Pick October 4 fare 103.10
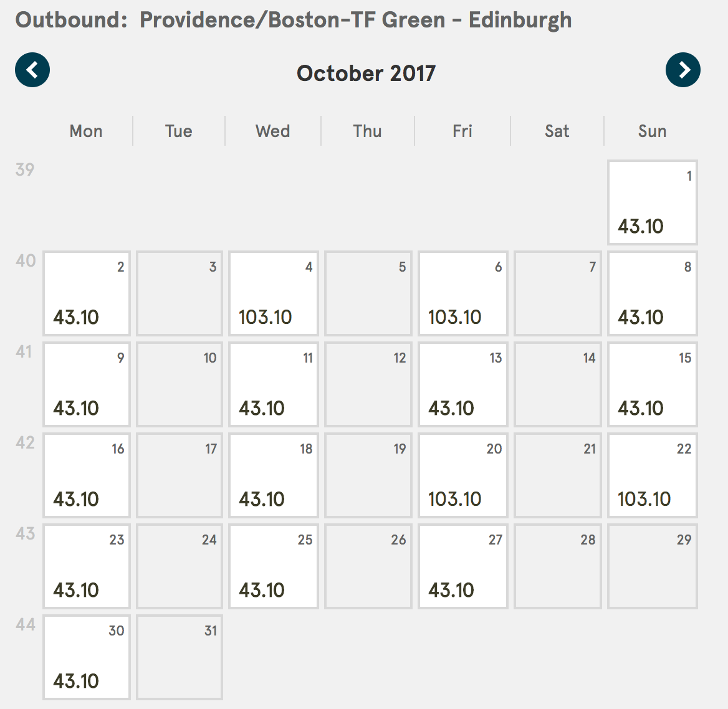Screen dimensions: 728x709 click(274, 293)
